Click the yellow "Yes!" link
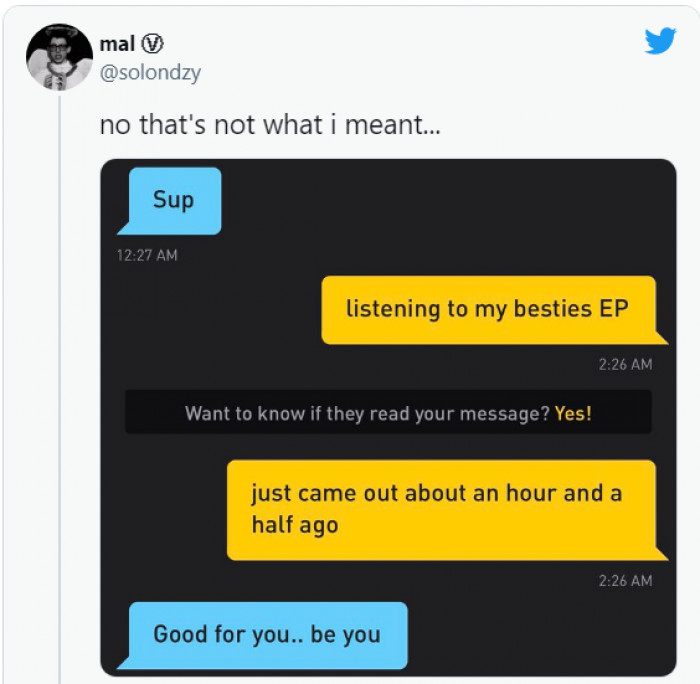700x684 pixels. pos(573,413)
